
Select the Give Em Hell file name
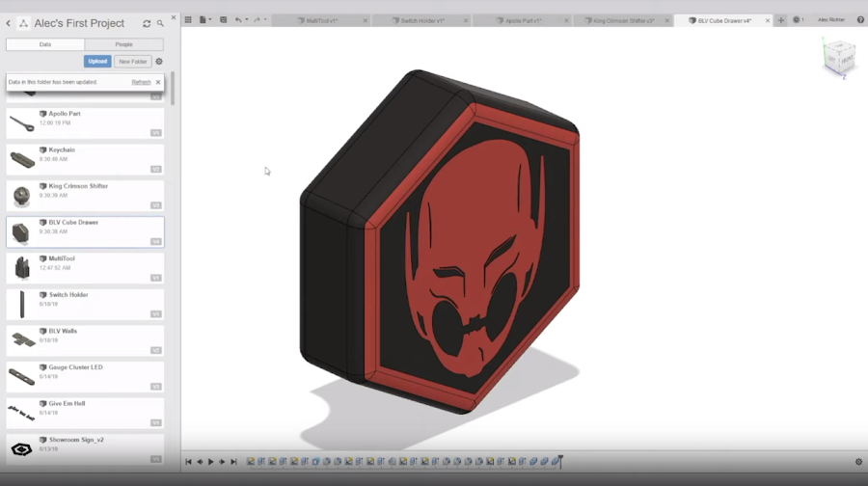pyautogui.click(x=67, y=403)
